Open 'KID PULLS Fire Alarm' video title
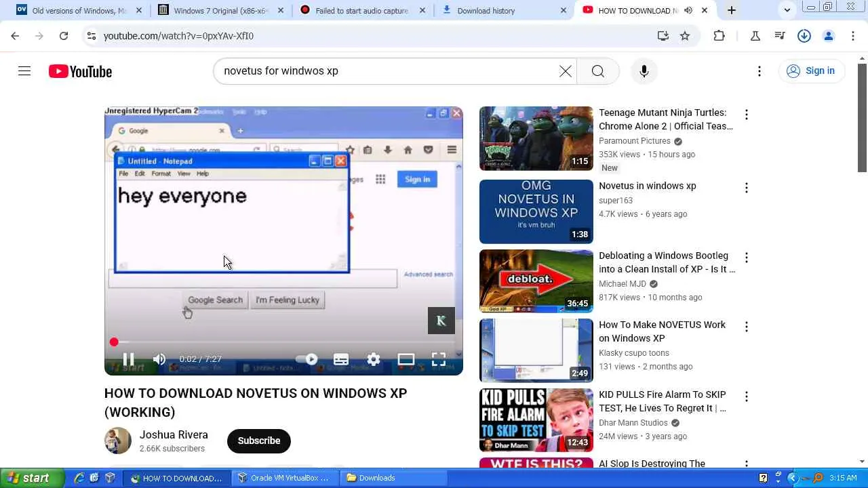Viewport: 868px width, 488px height. pos(663,401)
